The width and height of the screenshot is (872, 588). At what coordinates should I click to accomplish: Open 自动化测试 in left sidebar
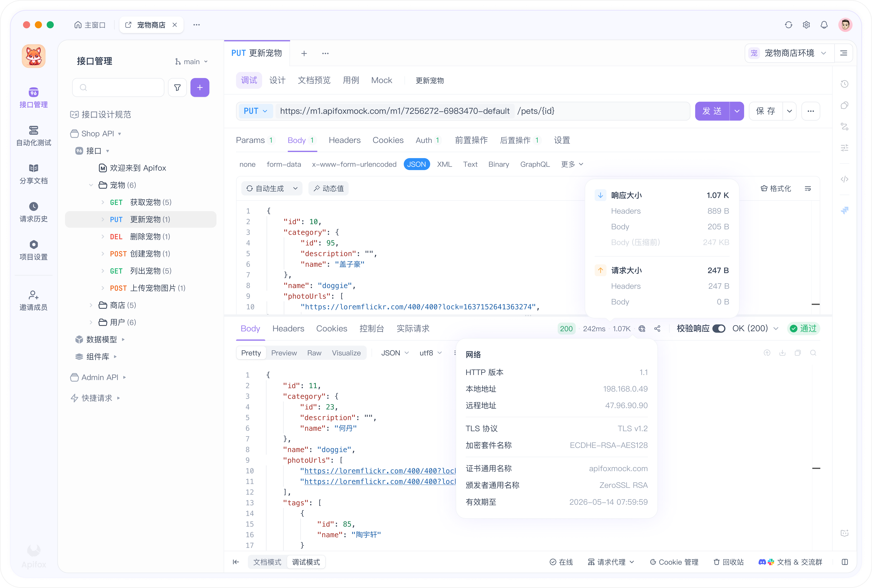pyautogui.click(x=33, y=136)
